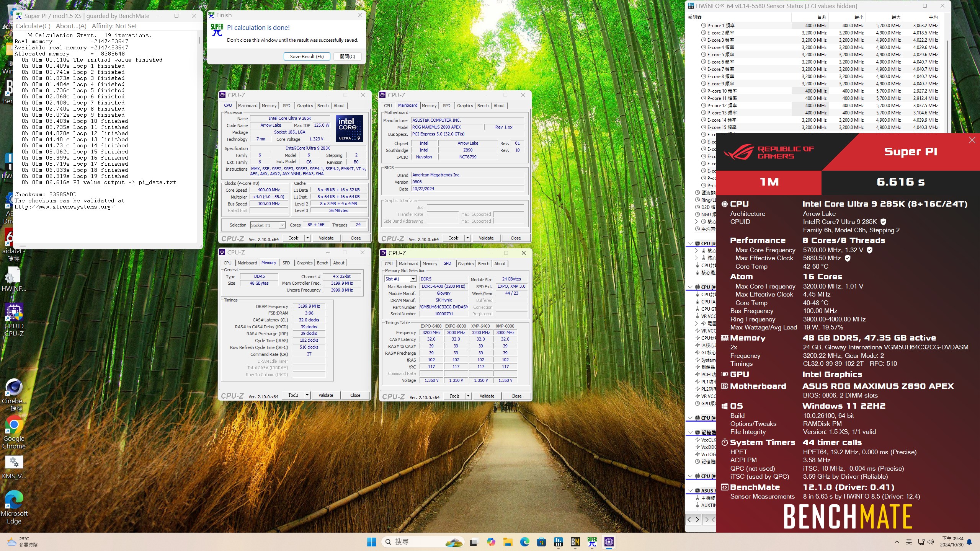Viewport: 980px width, 551px height.
Task: Switch to CPU-Z via its taskbar icon
Action: [x=609, y=542]
